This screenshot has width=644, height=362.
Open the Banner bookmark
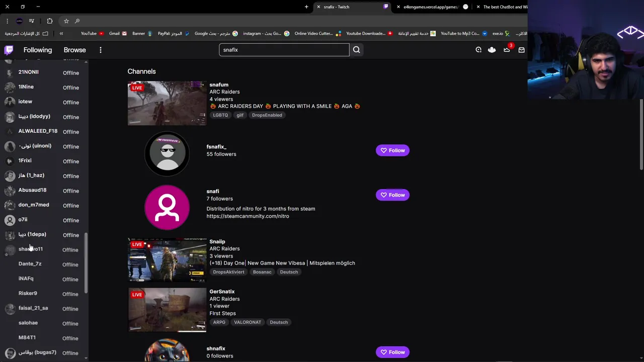point(142,34)
